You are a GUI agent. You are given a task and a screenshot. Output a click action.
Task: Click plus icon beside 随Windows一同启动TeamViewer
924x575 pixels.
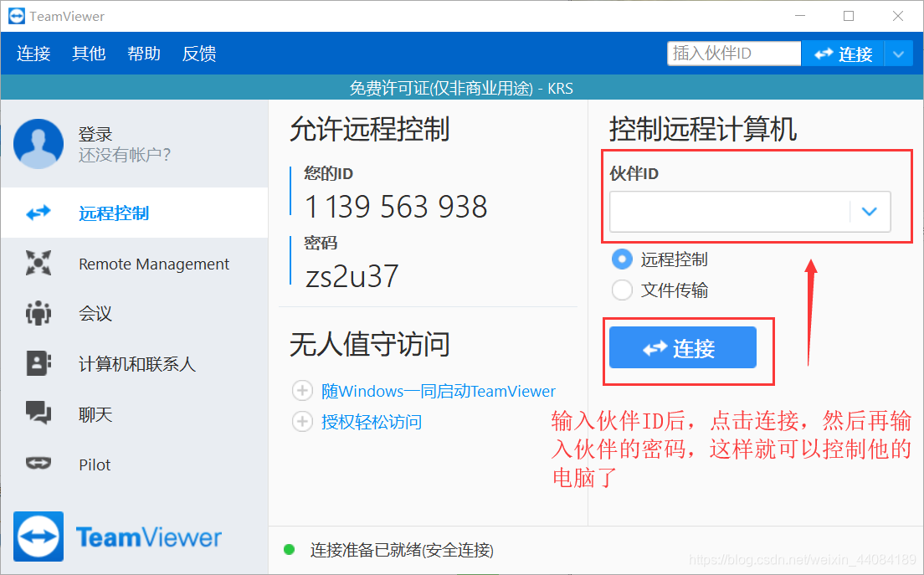302,391
